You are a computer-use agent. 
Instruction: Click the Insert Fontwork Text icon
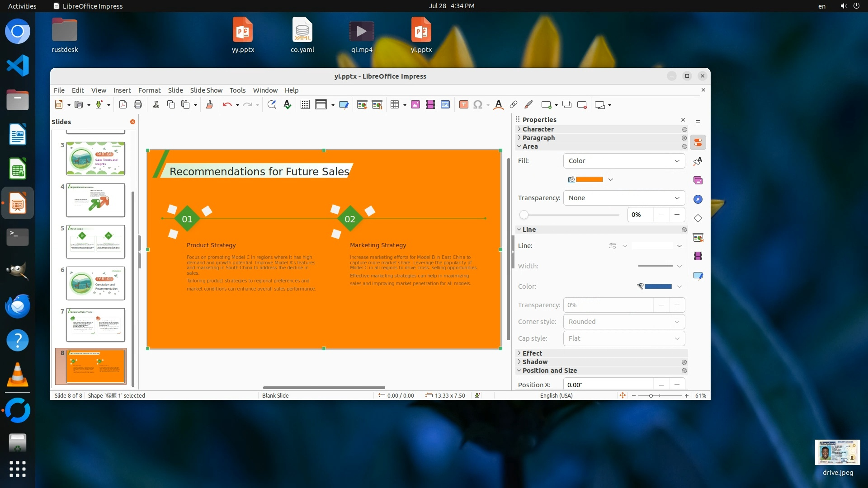pos(498,105)
